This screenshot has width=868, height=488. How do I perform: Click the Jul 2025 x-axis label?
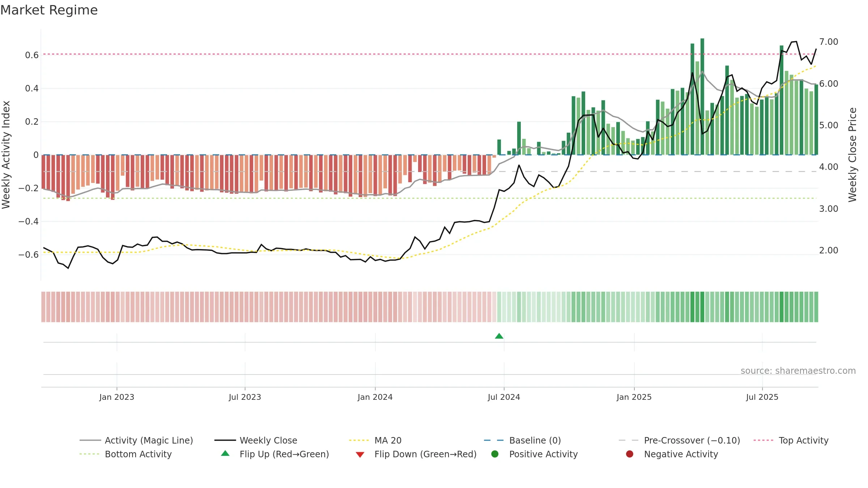click(762, 397)
